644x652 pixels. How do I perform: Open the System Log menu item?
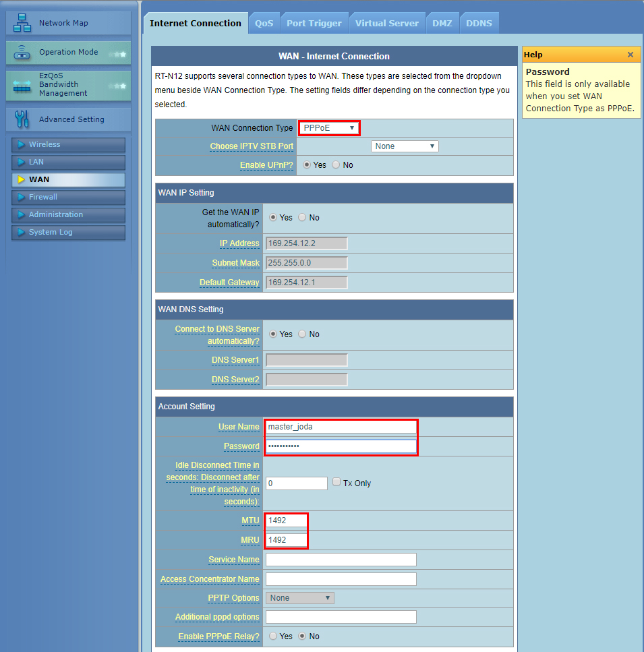point(68,232)
